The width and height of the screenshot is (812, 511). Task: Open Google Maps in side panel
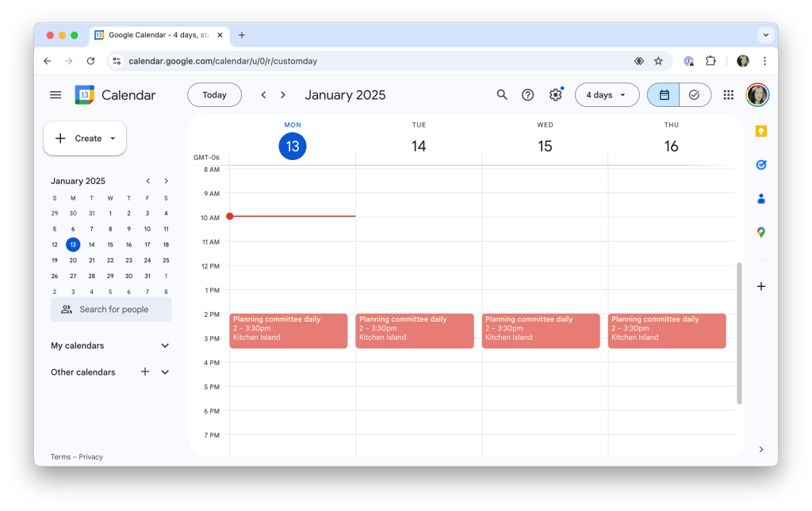[x=761, y=232]
